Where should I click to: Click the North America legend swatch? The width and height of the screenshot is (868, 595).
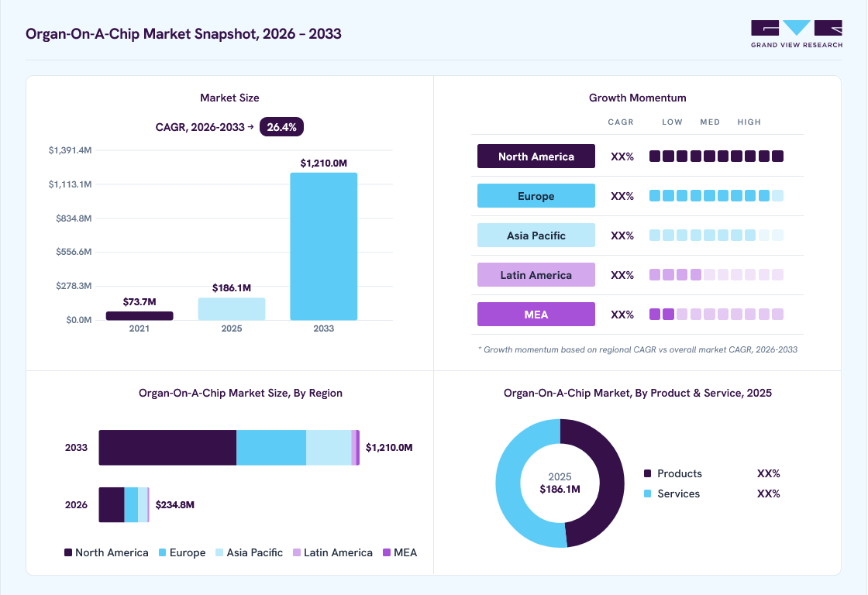tap(68, 552)
